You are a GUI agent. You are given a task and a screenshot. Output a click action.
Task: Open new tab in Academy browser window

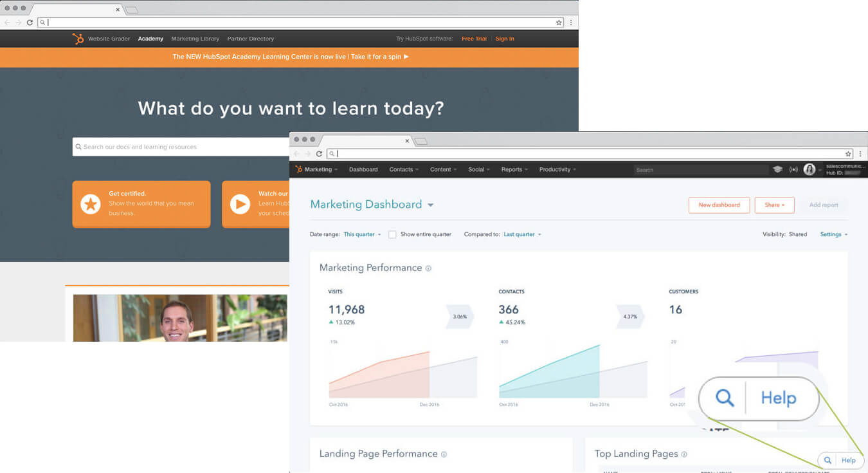coord(131,10)
